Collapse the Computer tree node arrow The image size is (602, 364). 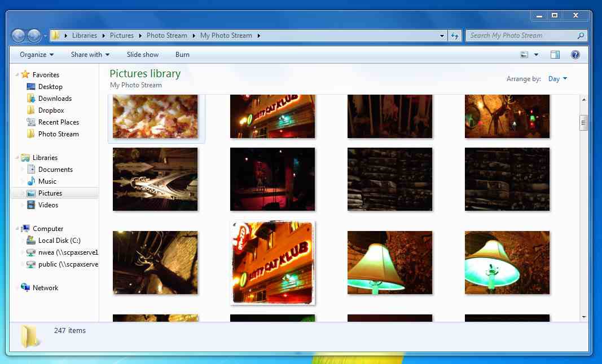click(17, 229)
